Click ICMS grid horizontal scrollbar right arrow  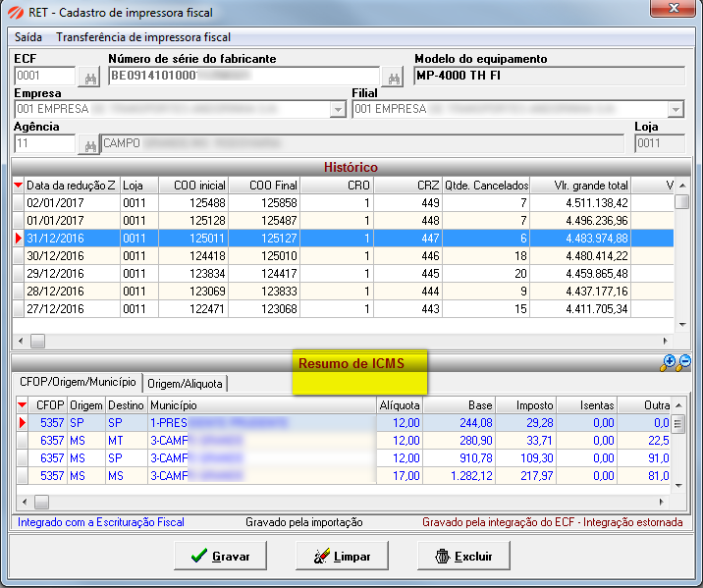(x=662, y=502)
